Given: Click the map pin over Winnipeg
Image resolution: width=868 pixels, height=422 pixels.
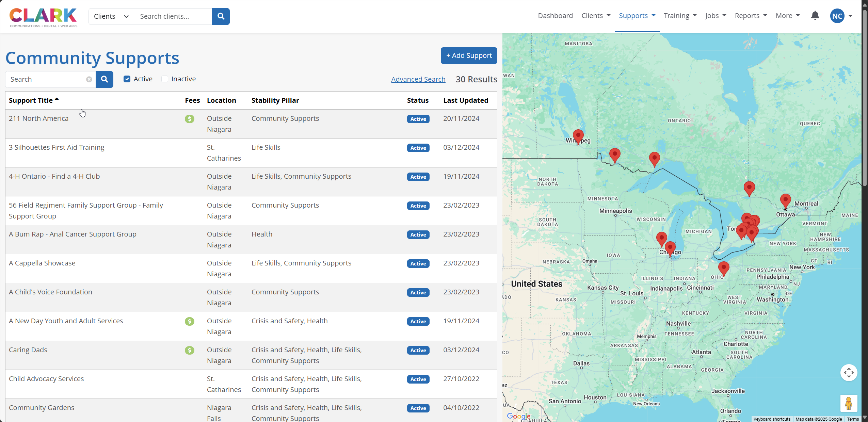Looking at the screenshot, I should click(x=578, y=136).
